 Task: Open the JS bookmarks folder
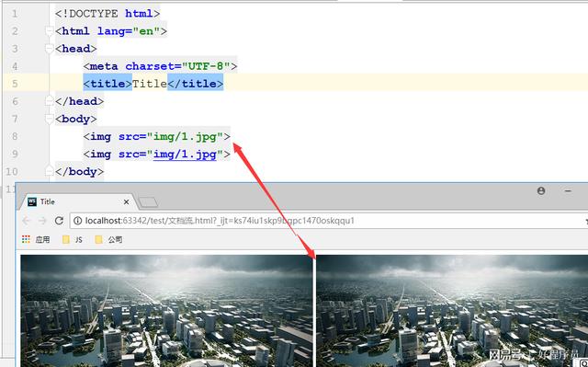tap(73, 239)
